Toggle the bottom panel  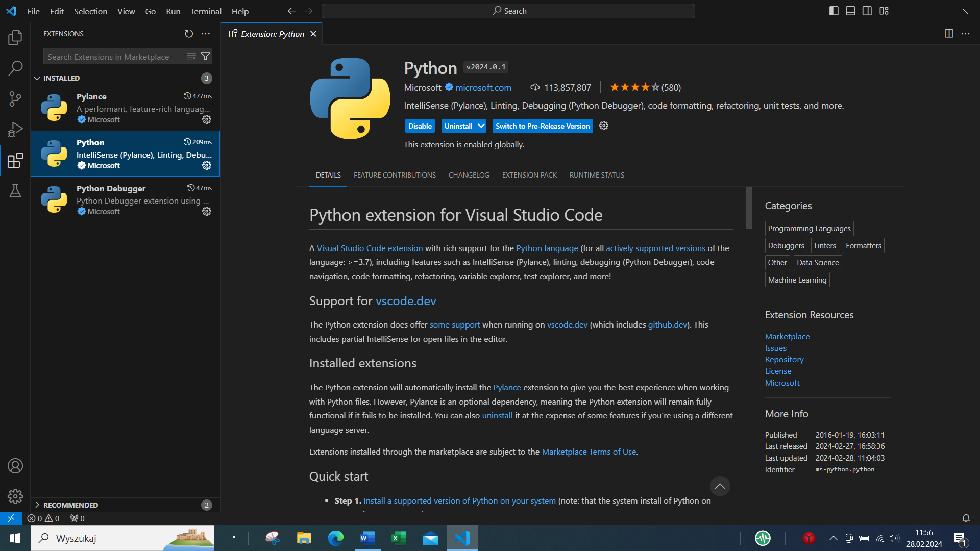click(x=850, y=11)
